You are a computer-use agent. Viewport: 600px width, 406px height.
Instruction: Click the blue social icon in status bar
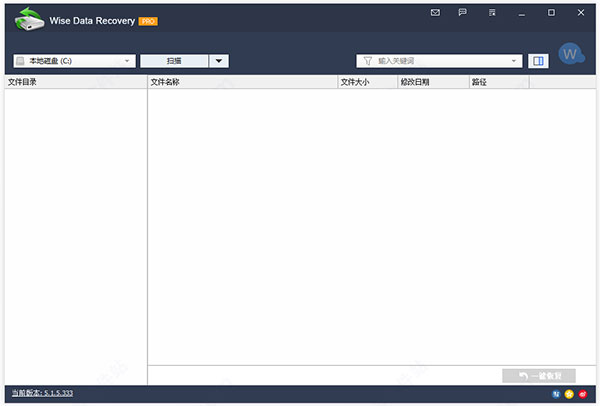click(556, 394)
